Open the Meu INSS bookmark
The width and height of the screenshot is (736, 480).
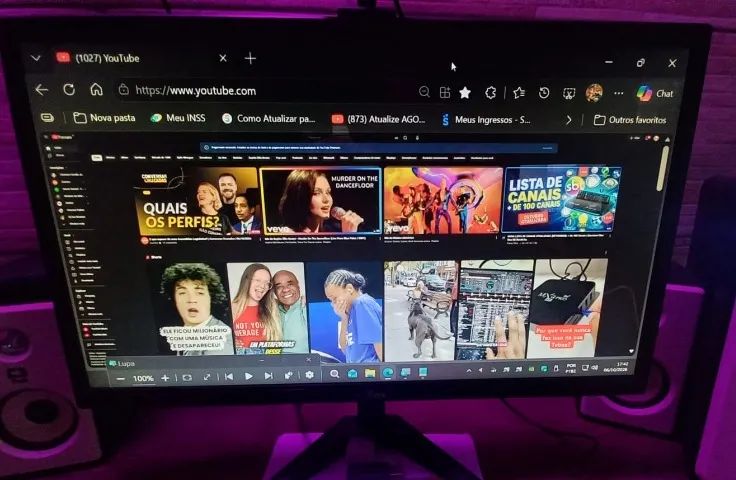pos(178,118)
